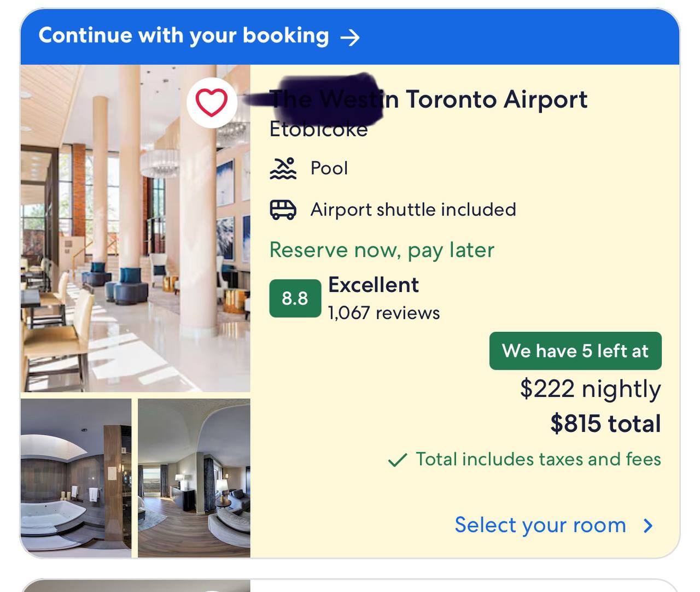Click the $222 nightly price

(x=590, y=389)
